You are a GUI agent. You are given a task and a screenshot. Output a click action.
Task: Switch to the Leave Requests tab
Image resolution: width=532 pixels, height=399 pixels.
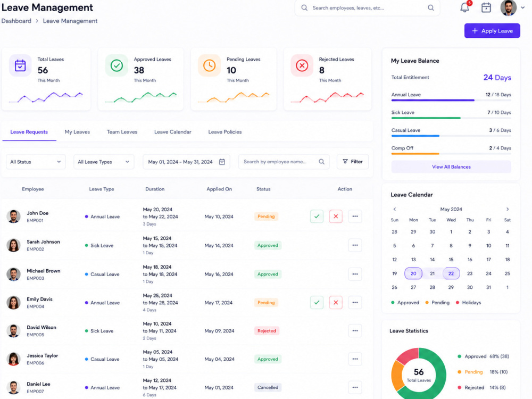point(29,132)
